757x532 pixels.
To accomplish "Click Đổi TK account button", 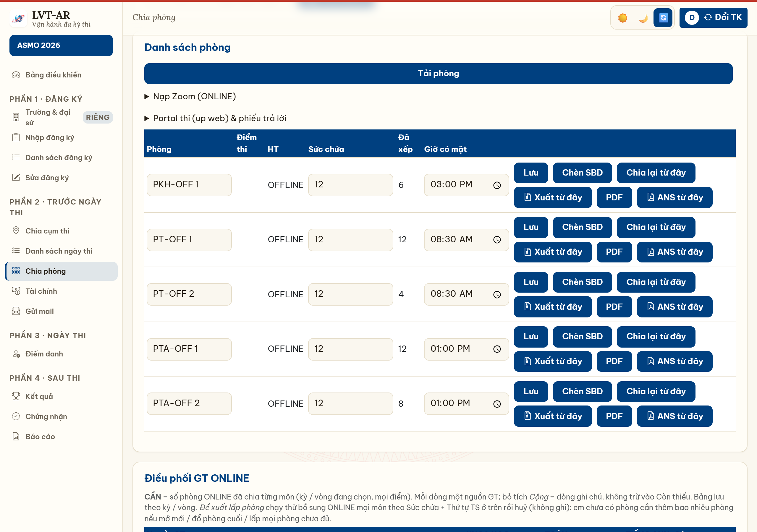I will click(713, 18).
